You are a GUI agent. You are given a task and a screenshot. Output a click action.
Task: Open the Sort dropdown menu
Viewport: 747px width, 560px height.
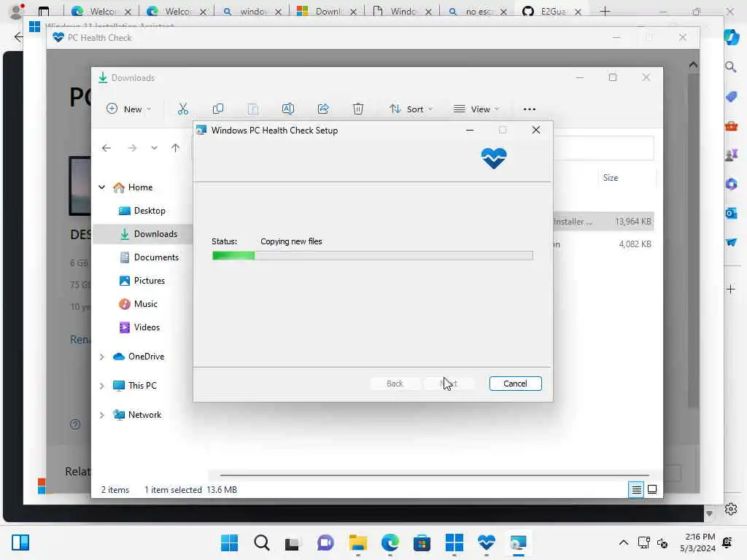coord(411,109)
